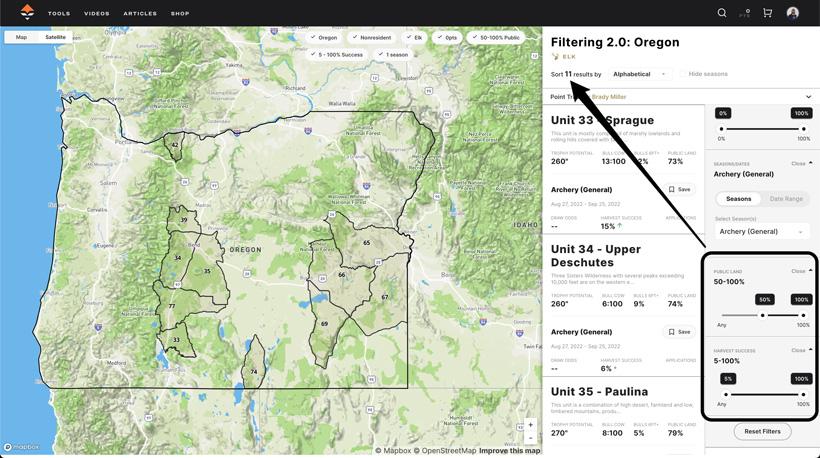Collapse the Harvest Success filter section

click(801, 350)
